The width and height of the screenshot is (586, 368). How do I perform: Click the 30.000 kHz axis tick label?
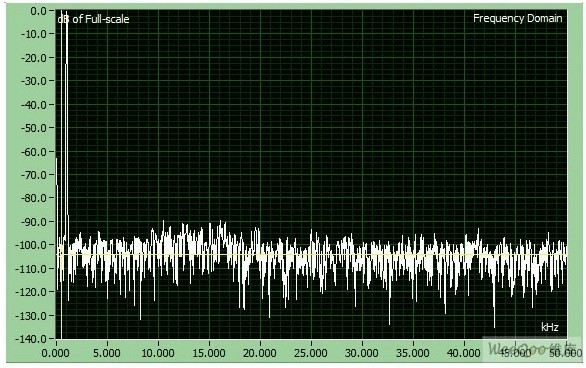click(362, 353)
